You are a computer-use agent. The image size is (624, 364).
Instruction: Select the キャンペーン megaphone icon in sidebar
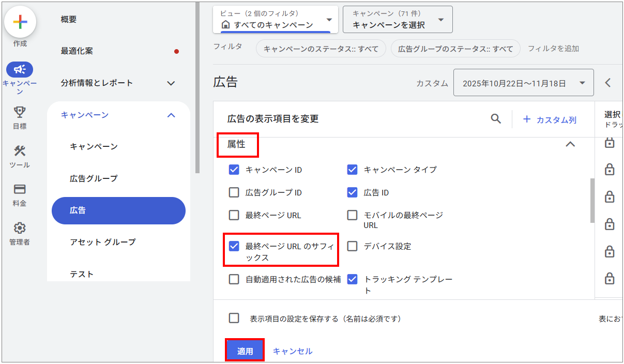point(20,69)
